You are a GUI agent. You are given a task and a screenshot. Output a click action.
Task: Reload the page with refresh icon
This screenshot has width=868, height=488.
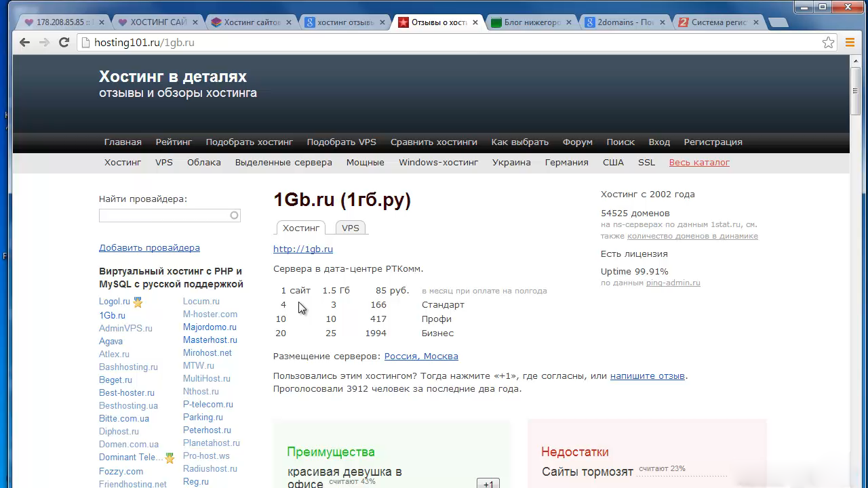(64, 42)
